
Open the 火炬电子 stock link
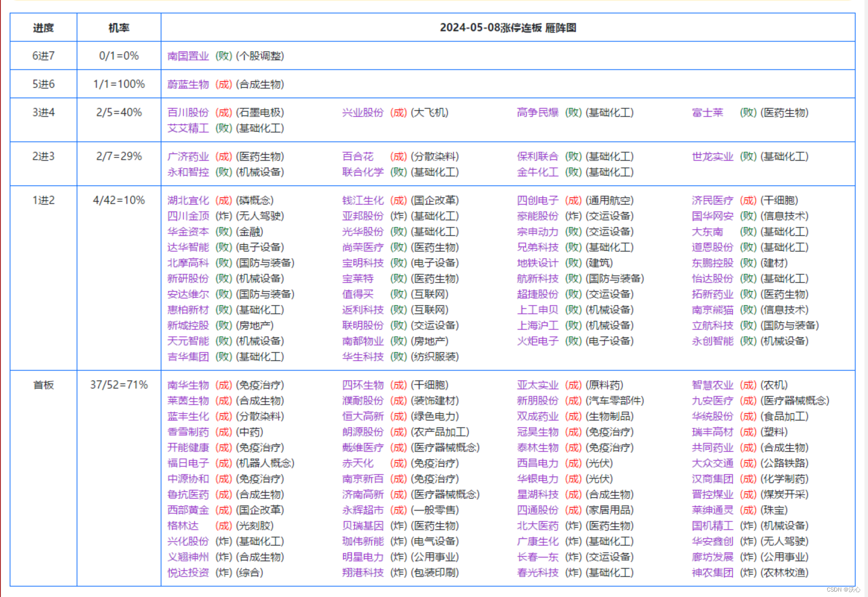538,341
